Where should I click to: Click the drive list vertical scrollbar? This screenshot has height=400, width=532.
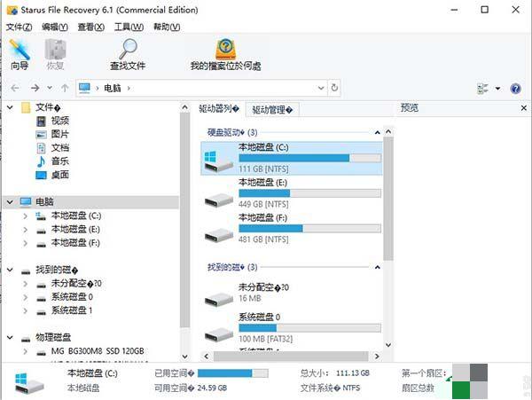pyautogui.click(x=388, y=199)
